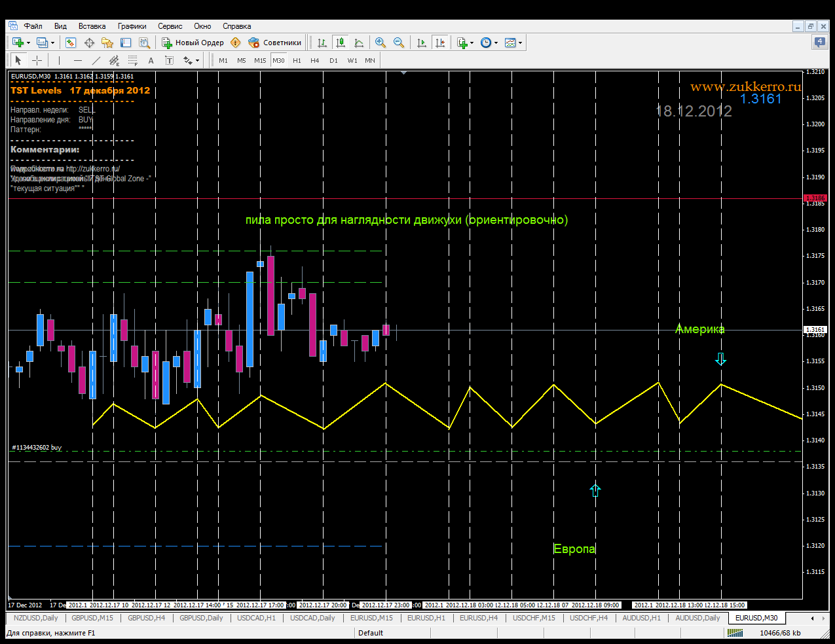Open the New Order (Новый Ордер) dialog
835x644 pixels.
[193, 43]
